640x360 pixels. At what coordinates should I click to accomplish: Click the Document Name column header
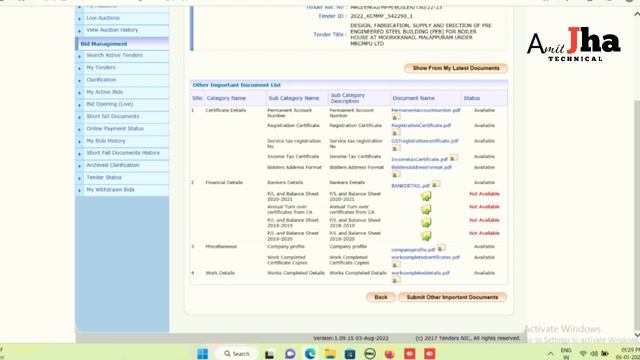(413, 98)
